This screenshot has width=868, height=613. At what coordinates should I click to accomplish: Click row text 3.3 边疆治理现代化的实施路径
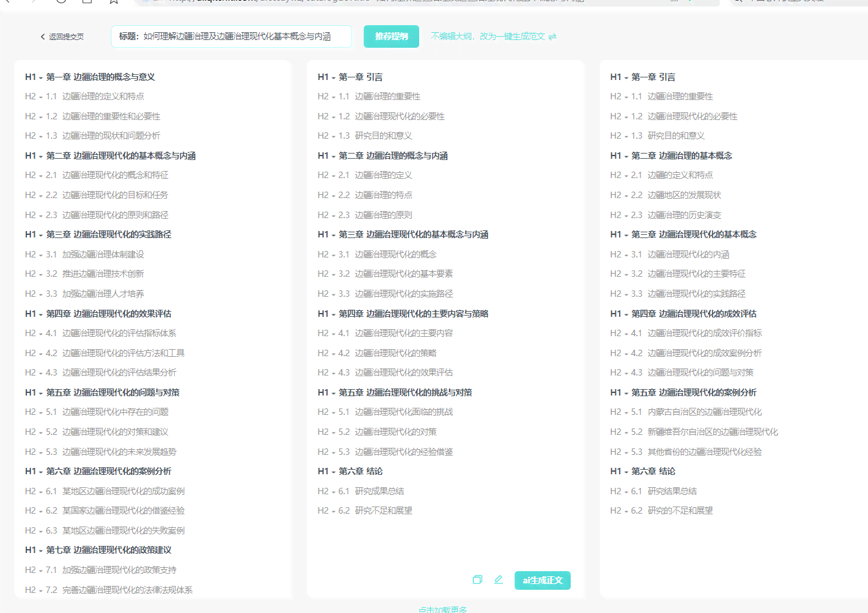pyautogui.click(x=396, y=294)
